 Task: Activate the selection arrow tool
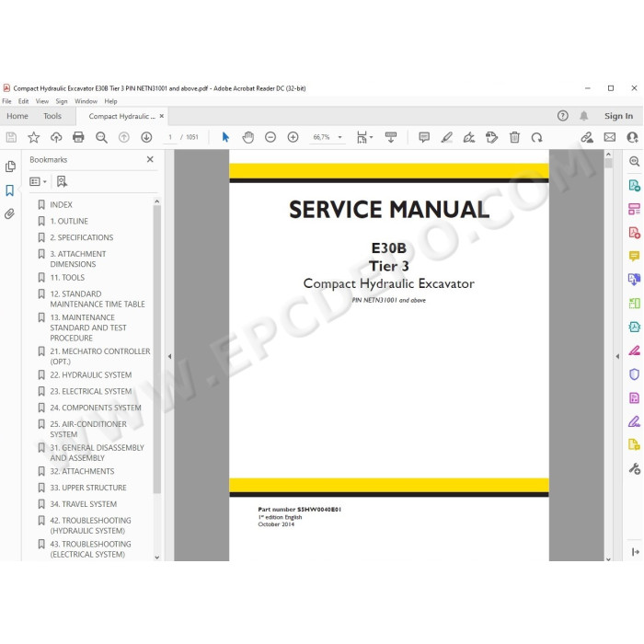225,137
